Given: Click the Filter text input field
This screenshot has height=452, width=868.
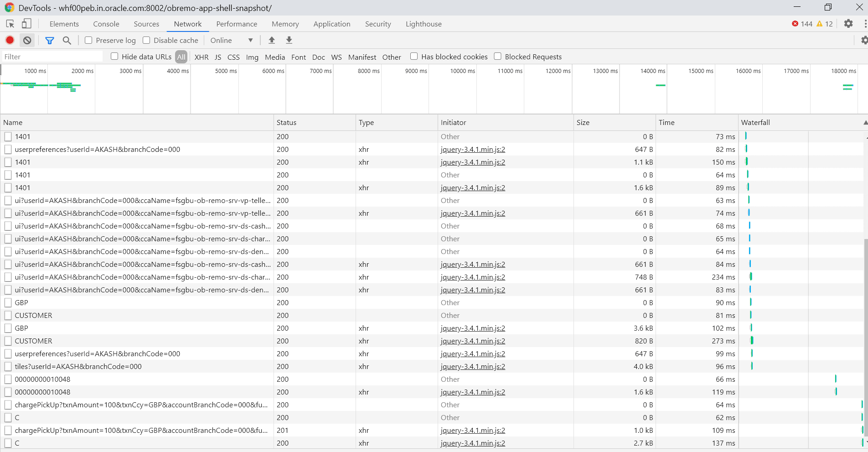Looking at the screenshot, I should pyautogui.click(x=52, y=57).
